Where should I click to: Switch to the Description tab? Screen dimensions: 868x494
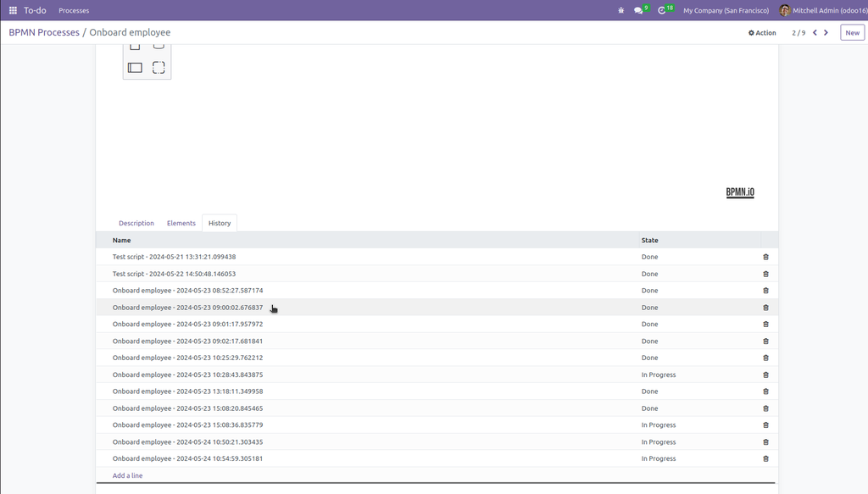coord(136,223)
